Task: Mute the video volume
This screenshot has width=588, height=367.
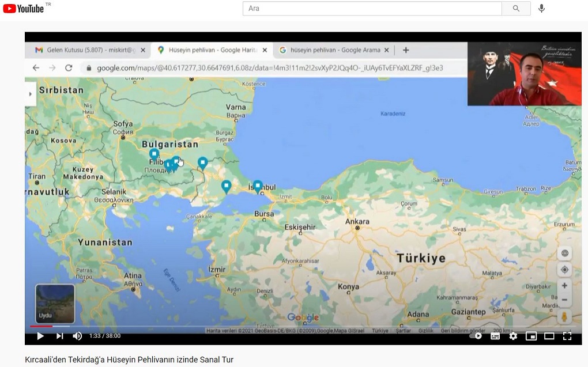Action: pyautogui.click(x=77, y=336)
